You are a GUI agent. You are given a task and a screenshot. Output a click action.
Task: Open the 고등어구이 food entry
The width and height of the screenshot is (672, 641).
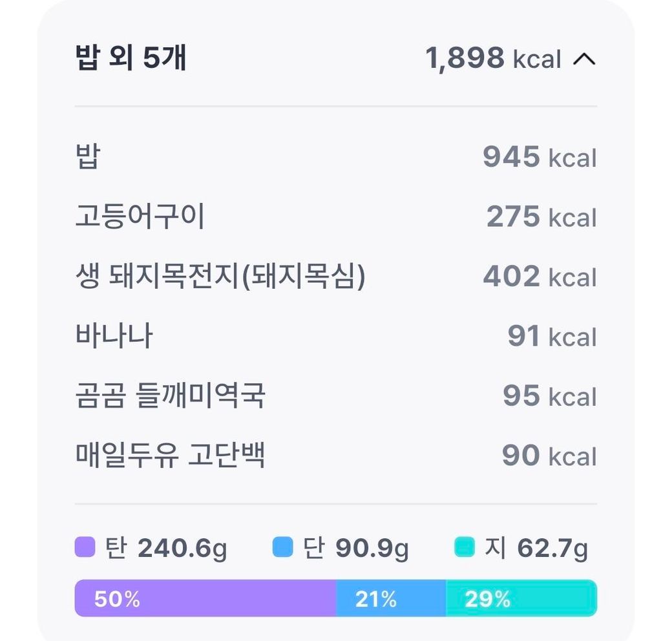[x=140, y=217]
